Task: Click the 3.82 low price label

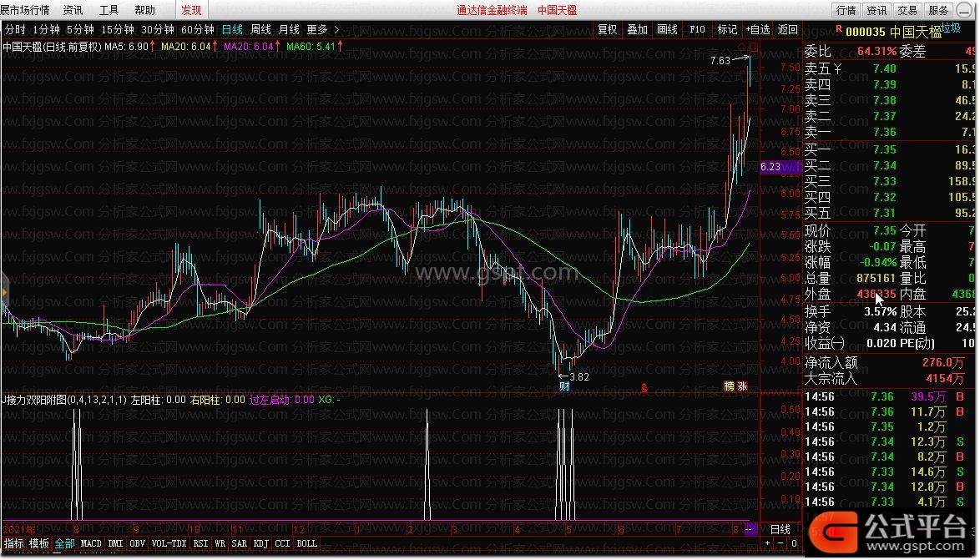Action: click(x=579, y=377)
